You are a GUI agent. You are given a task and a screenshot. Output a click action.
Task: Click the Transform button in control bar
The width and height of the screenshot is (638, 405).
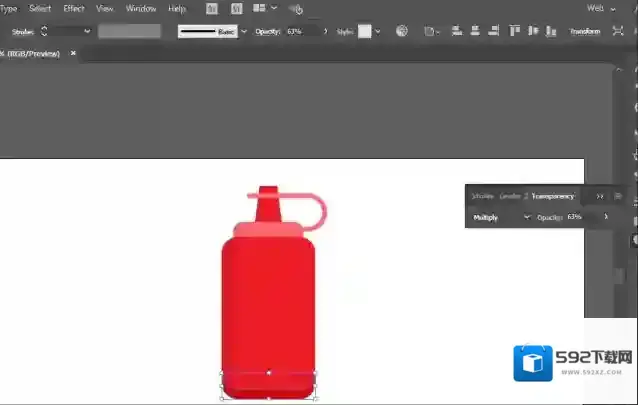[585, 31]
